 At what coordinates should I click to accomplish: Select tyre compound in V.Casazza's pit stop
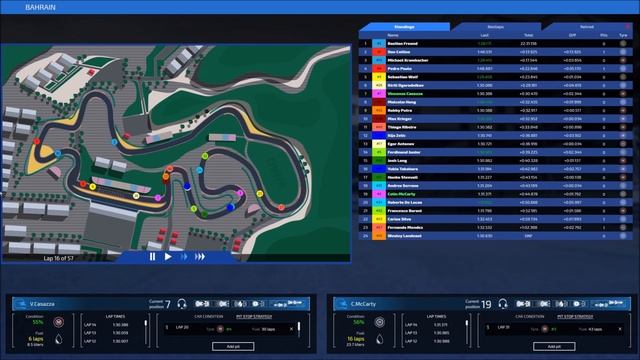[220, 329]
